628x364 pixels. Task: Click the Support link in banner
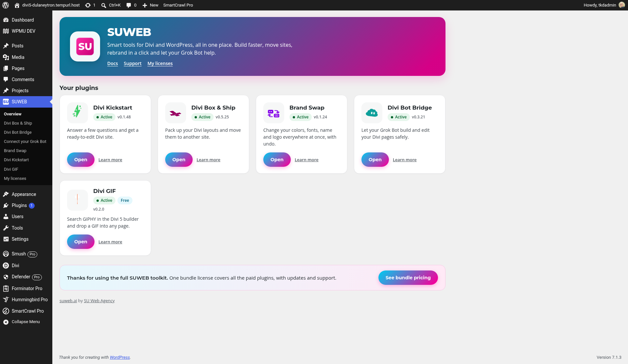coord(132,63)
